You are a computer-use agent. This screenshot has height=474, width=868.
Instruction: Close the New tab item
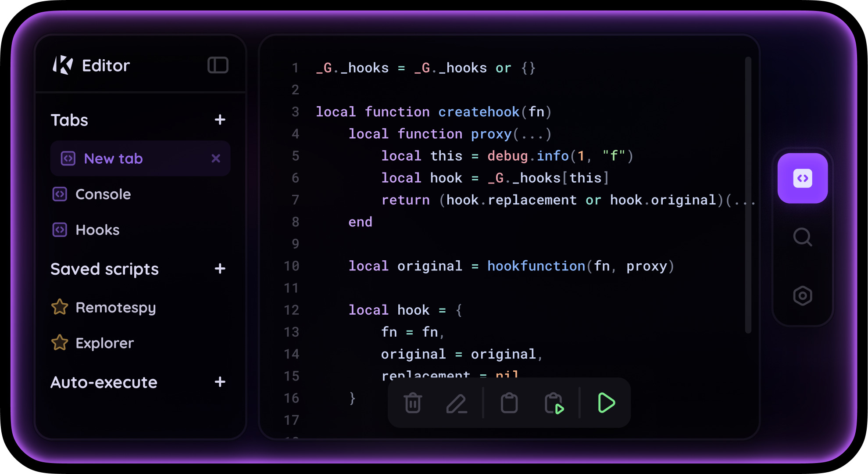point(216,158)
